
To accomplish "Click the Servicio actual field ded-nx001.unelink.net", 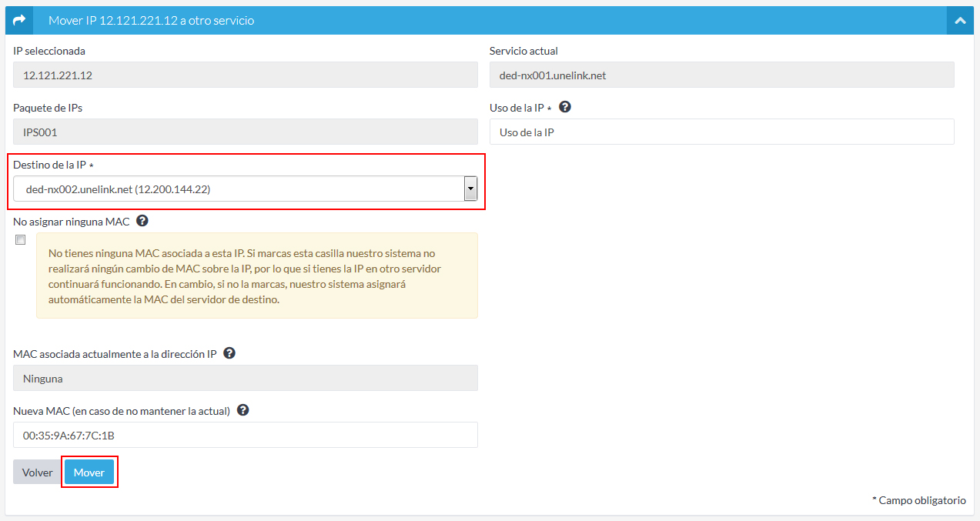I will pyautogui.click(x=721, y=75).
